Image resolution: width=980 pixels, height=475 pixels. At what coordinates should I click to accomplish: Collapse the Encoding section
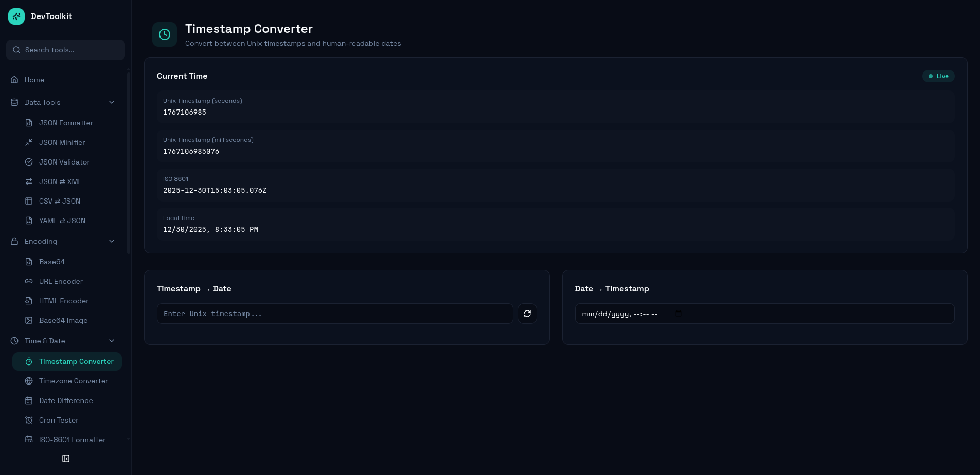coord(112,241)
